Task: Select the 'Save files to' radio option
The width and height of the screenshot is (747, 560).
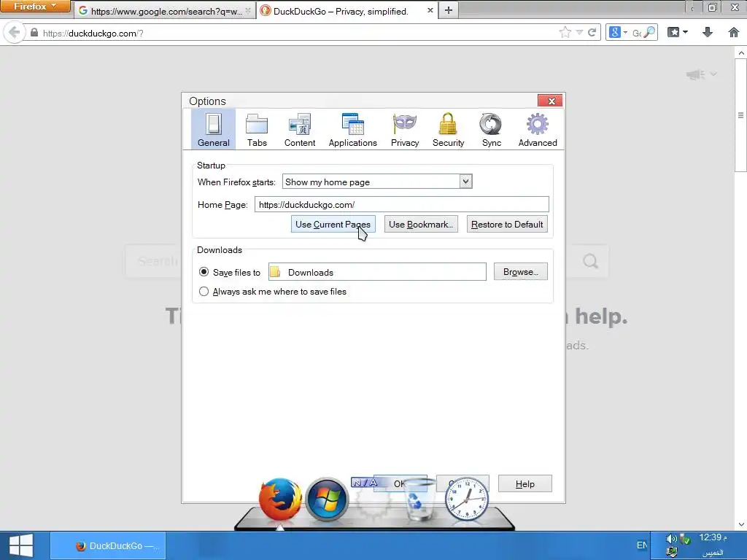Action: coord(204,272)
